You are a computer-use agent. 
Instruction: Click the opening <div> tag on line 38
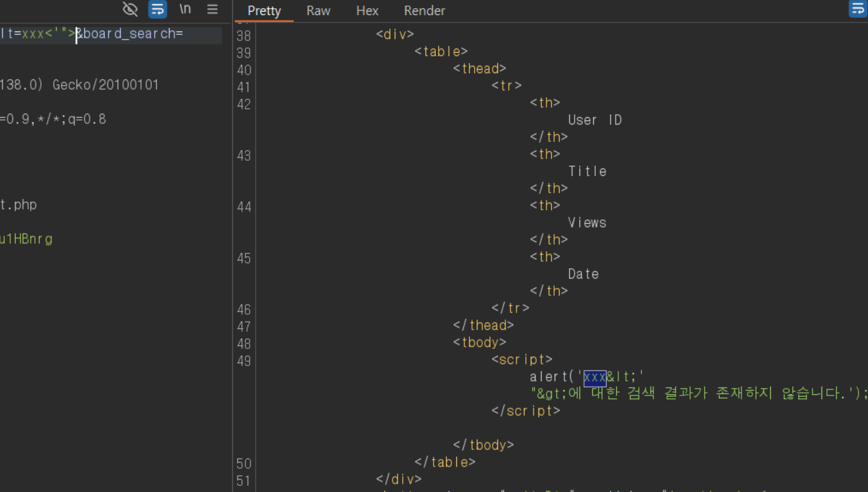(x=395, y=34)
